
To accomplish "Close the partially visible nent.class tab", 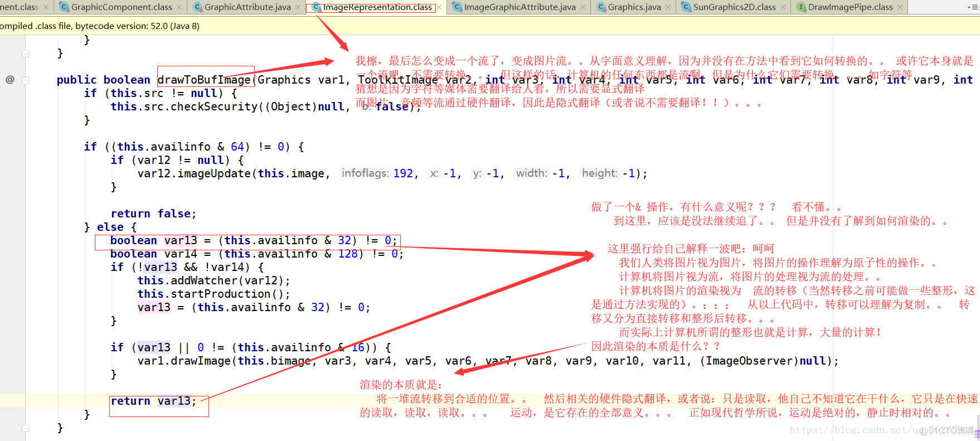I will click(46, 7).
